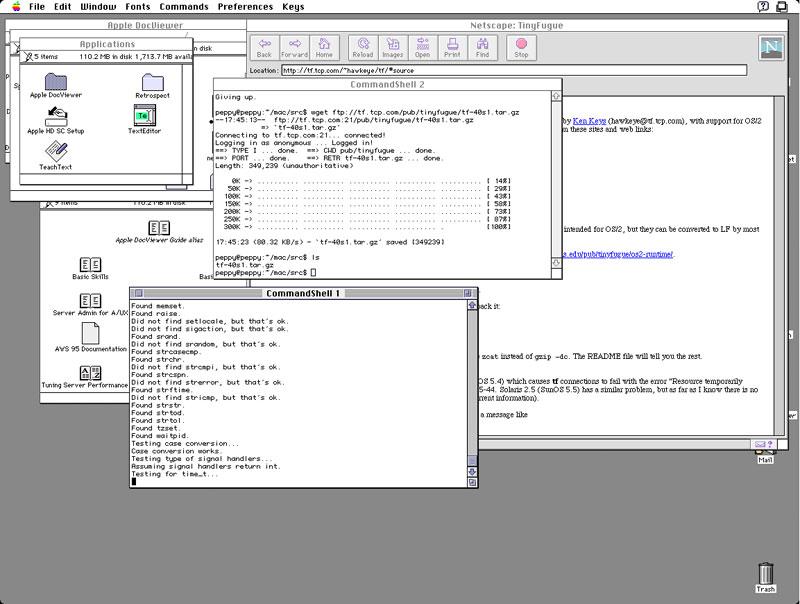
Task: Click the wget command line in CommandShell 2
Action: [x=367, y=112]
